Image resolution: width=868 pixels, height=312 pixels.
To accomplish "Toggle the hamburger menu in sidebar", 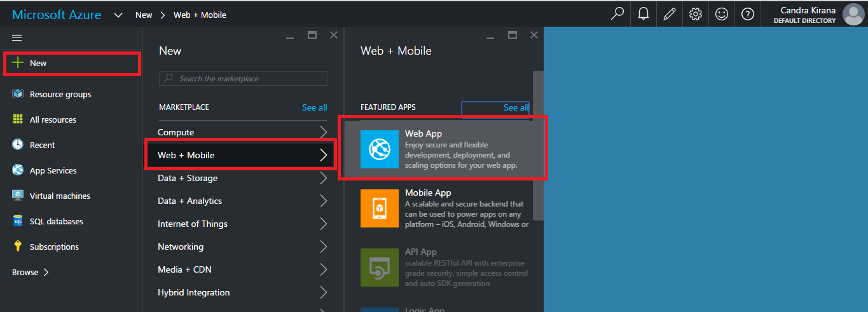I will (17, 38).
